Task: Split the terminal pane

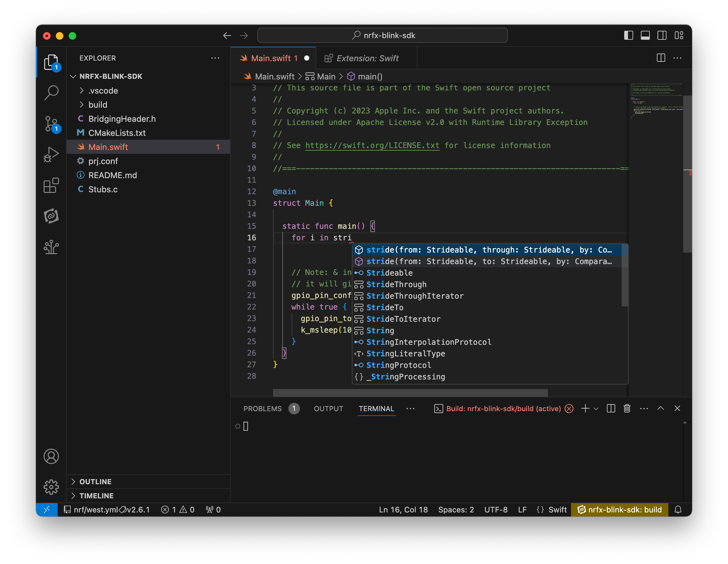Action: (x=611, y=408)
